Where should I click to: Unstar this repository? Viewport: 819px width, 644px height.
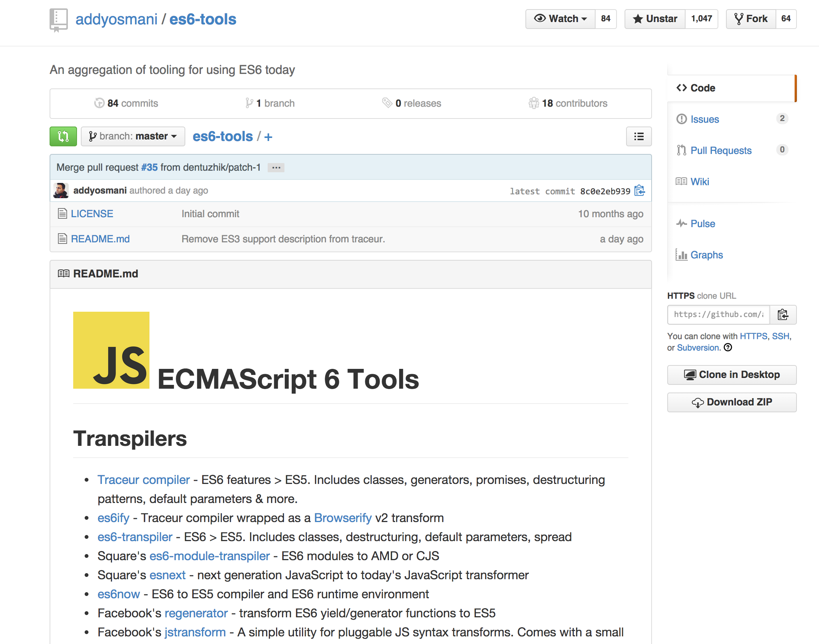coord(655,19)
